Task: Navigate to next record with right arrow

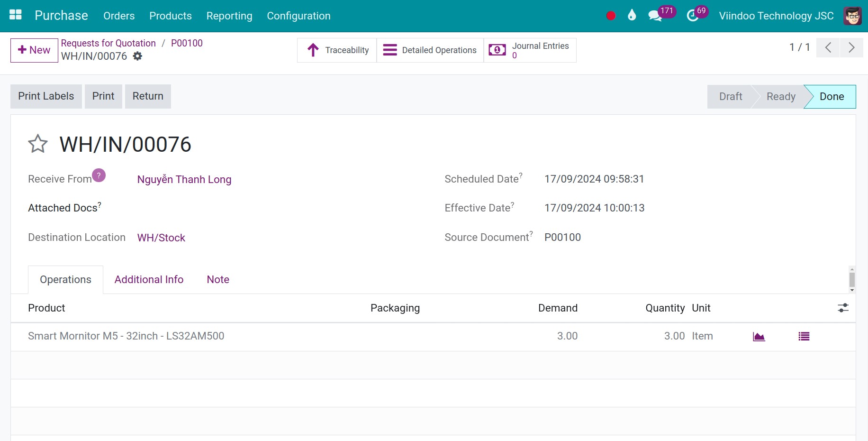Action: [851, 47]
